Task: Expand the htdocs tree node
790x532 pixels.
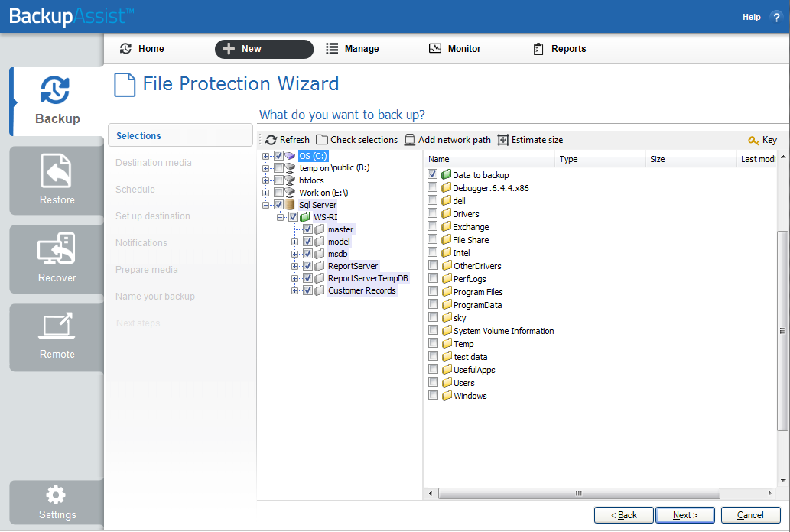Action: (265, 180)
